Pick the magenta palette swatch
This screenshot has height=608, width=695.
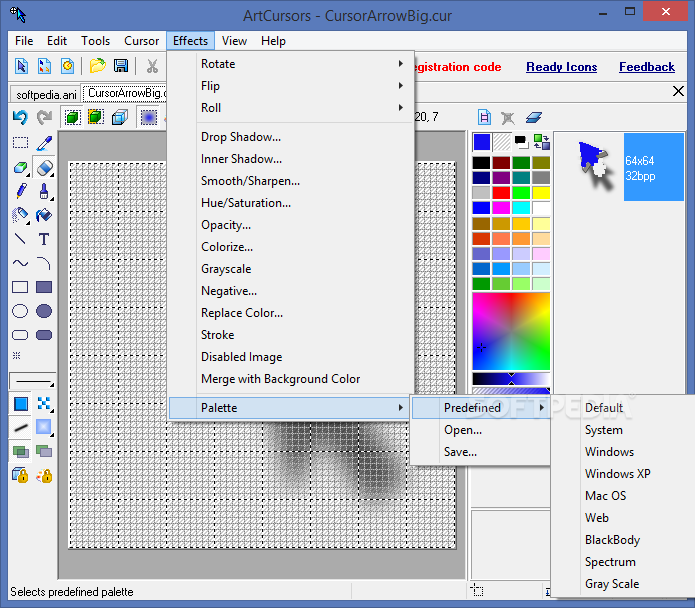pyautogui.click(x=501, y=208)
